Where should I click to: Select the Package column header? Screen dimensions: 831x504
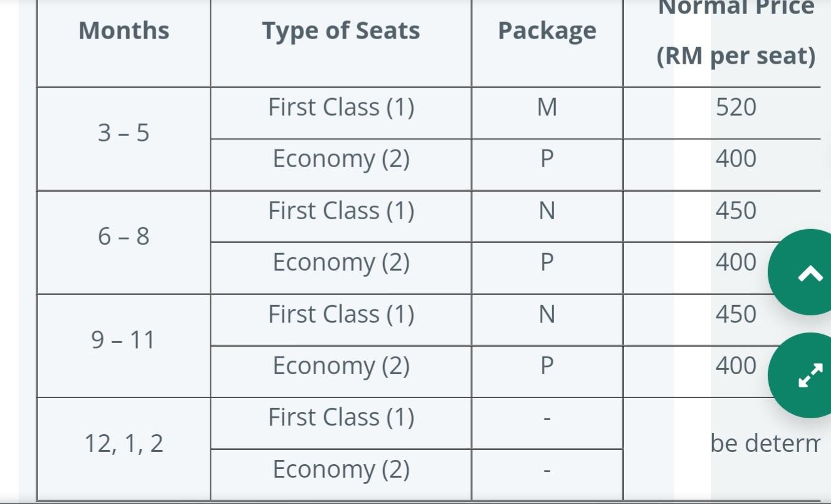click(547, 31)
